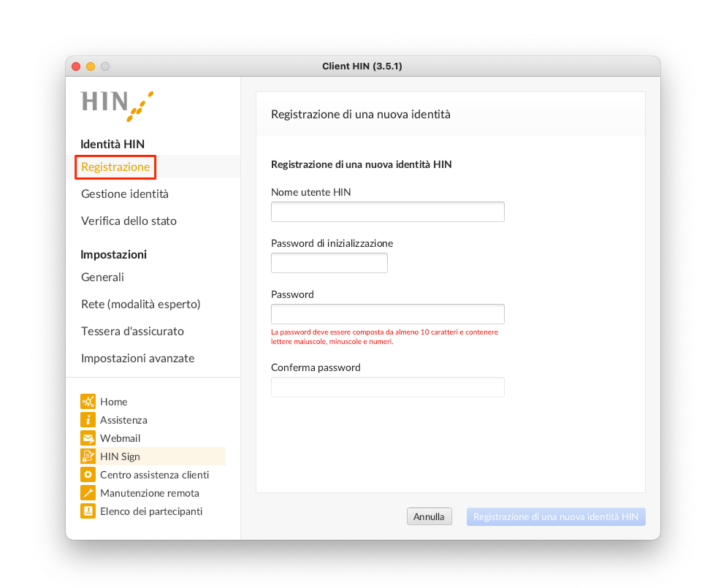This screenshot has height=588, width=710.
Task: Open the HIN Sign link
Action: [x=120, y=457]
